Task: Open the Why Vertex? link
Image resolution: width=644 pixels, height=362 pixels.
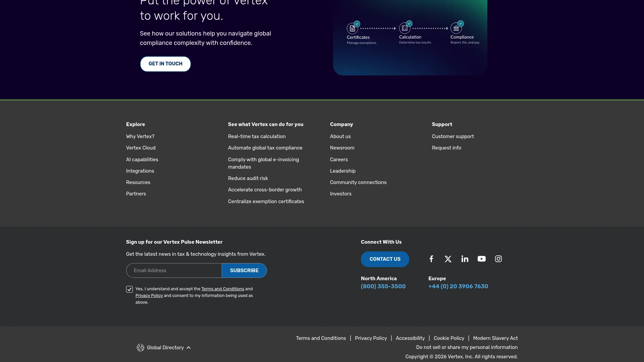Action: coord(140,136)
